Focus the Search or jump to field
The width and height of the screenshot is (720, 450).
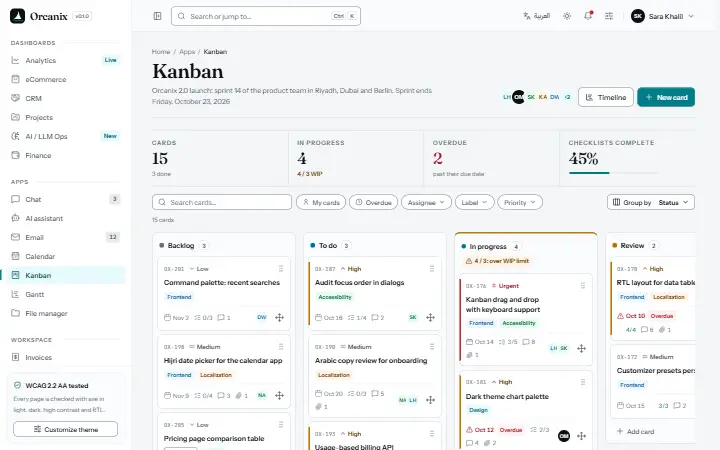coord(266,16)
